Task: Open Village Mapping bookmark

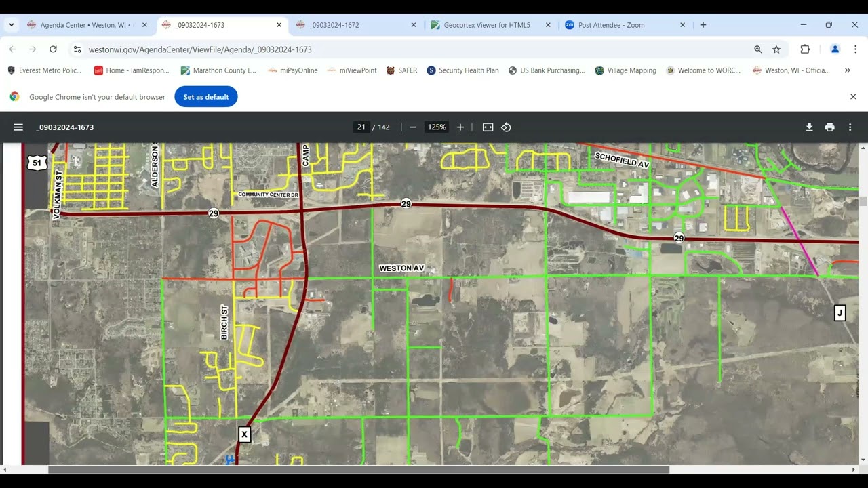Action: [x=625, y=70]
